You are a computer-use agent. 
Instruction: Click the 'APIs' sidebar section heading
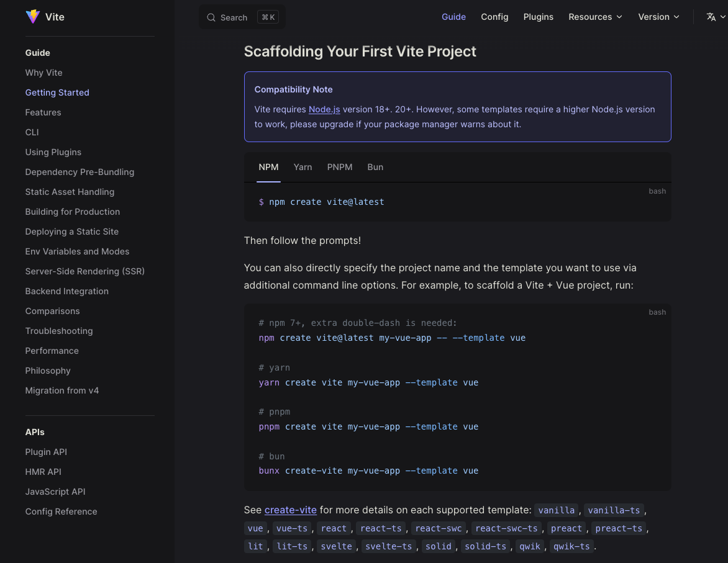coord(35,432)
